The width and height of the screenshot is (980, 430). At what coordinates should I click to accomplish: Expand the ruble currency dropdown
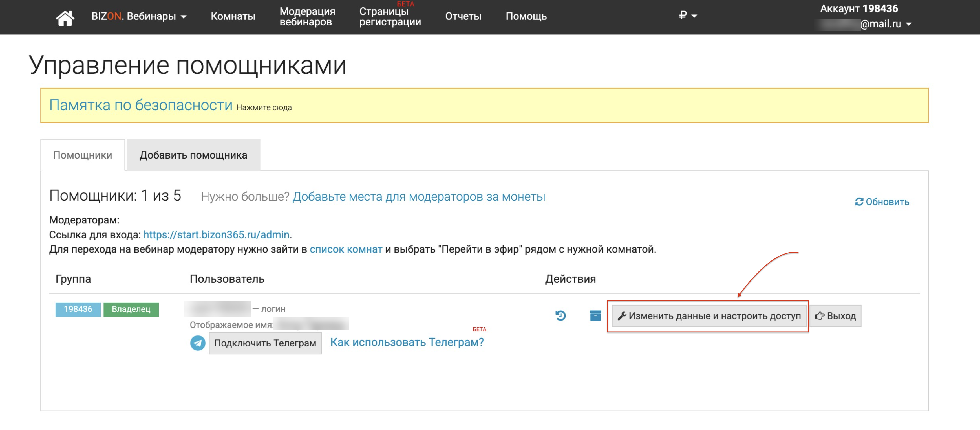click(x=687, y=16)
